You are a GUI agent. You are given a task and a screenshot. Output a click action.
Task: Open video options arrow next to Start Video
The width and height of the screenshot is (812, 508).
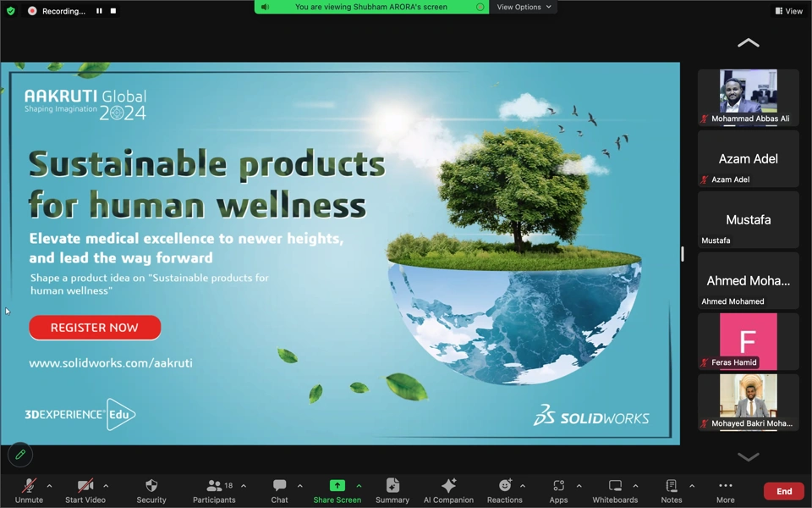tap(106, 486)
